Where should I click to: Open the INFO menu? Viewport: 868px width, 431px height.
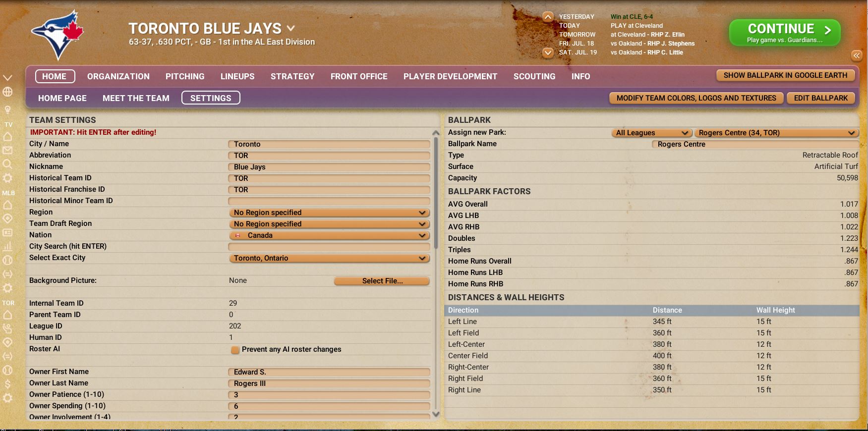[x=580, y=76]
